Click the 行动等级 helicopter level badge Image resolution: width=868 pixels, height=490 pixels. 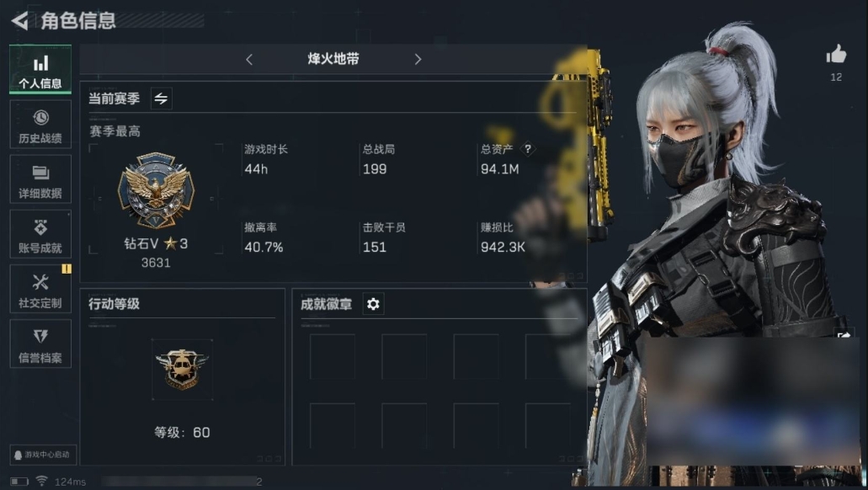pos(182,370)
